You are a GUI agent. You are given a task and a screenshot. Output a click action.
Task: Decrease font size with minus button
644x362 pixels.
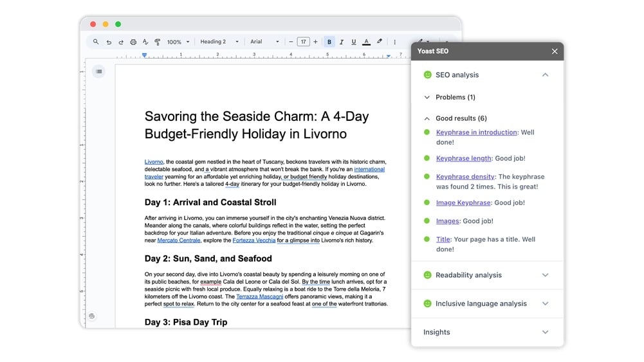tap(291, 42)
